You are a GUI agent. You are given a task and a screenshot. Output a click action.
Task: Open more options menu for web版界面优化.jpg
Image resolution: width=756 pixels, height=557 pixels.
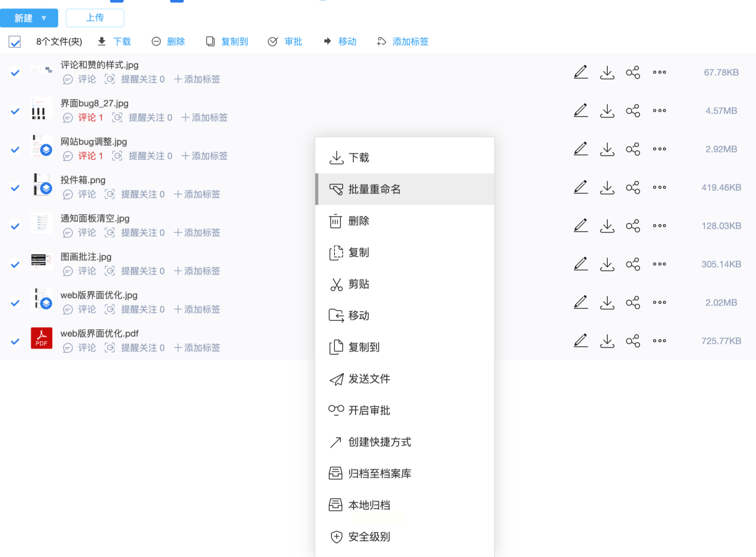[x=659, y=302]
